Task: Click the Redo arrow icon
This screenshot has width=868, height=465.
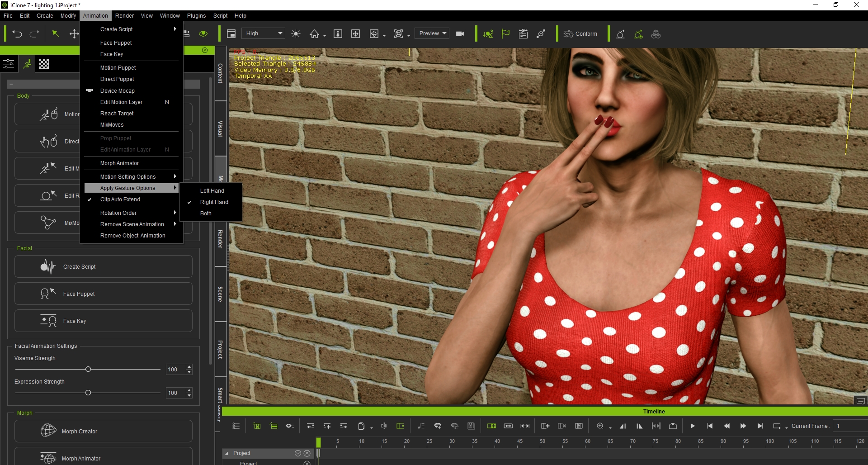Action: click(x=34, y=34)
